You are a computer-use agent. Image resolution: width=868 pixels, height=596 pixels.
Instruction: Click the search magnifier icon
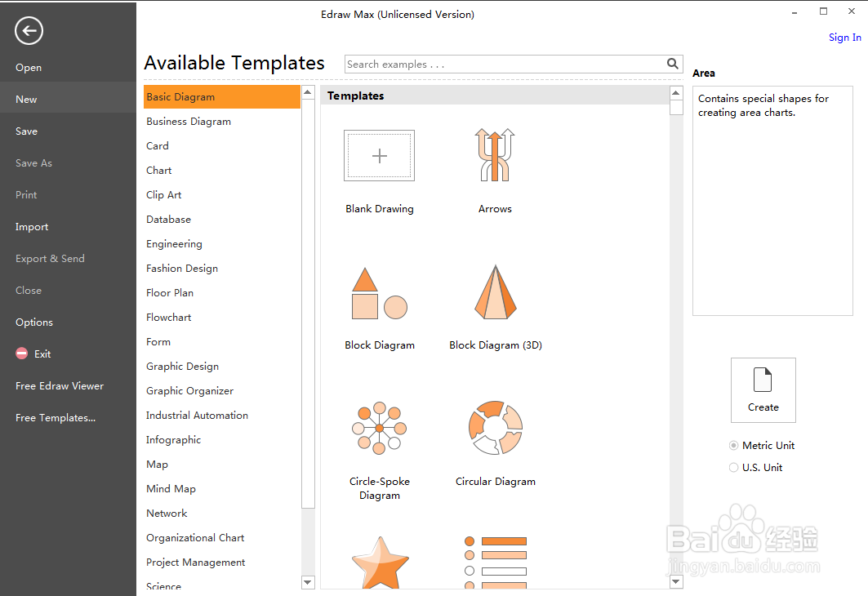(x=673, y=64)
